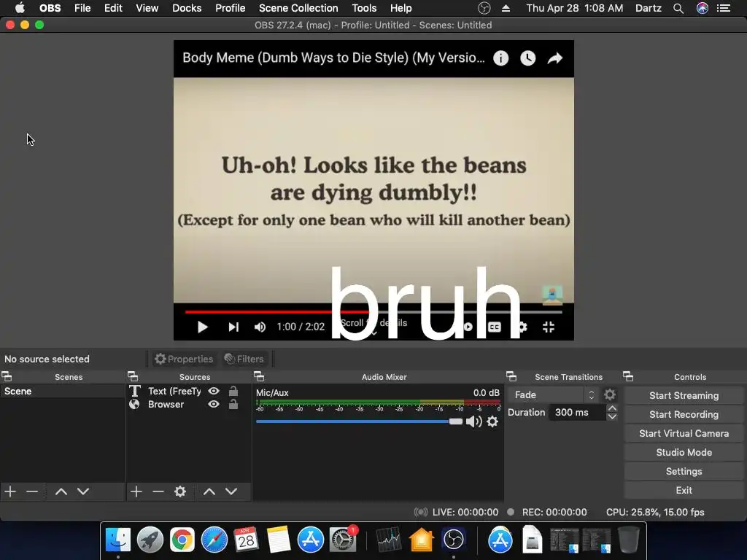Select the Text (FreeType) source row
The image size is (747, 560).
tap(189, 391)
